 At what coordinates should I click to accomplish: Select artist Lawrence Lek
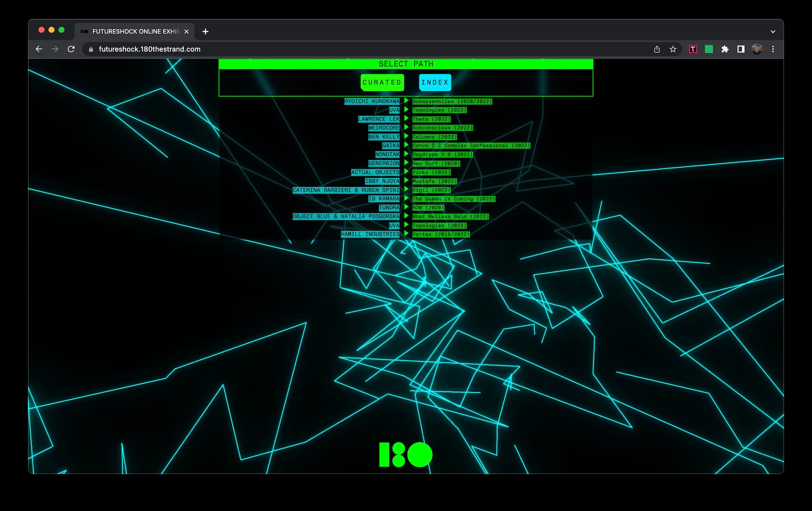(379, 119)
